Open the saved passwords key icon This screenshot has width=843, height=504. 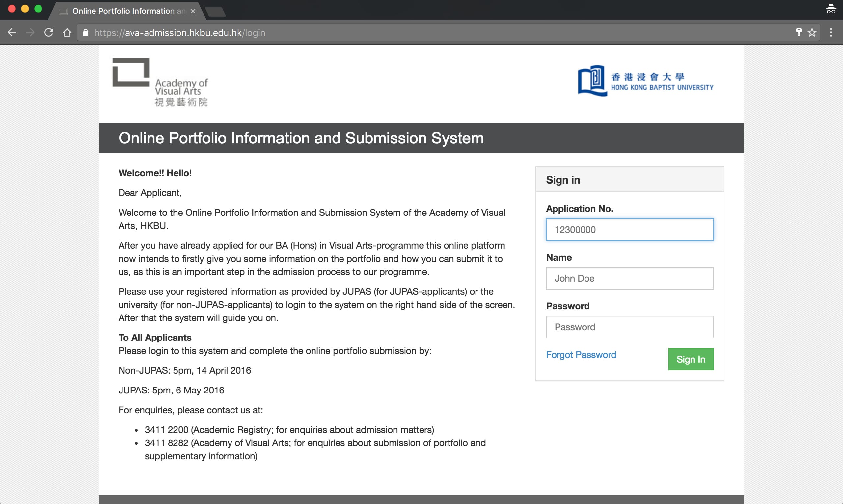[799, 33]
